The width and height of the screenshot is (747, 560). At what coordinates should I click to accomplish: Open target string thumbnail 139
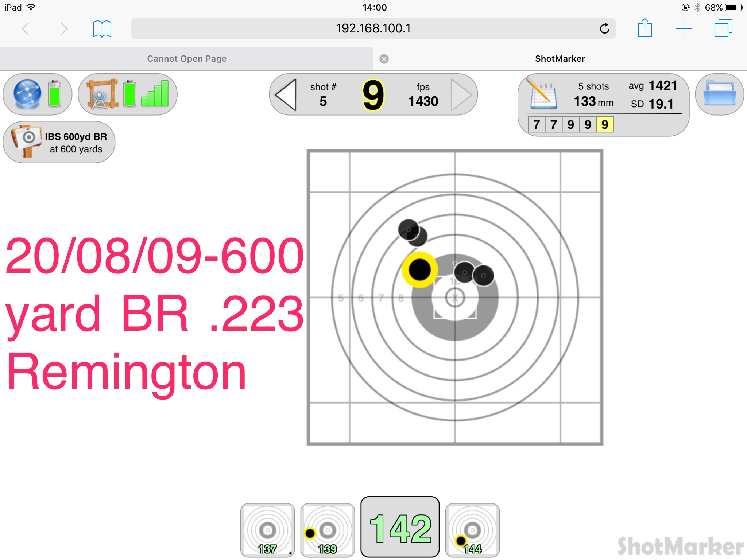pyautogui.click(x=328, y=530)
